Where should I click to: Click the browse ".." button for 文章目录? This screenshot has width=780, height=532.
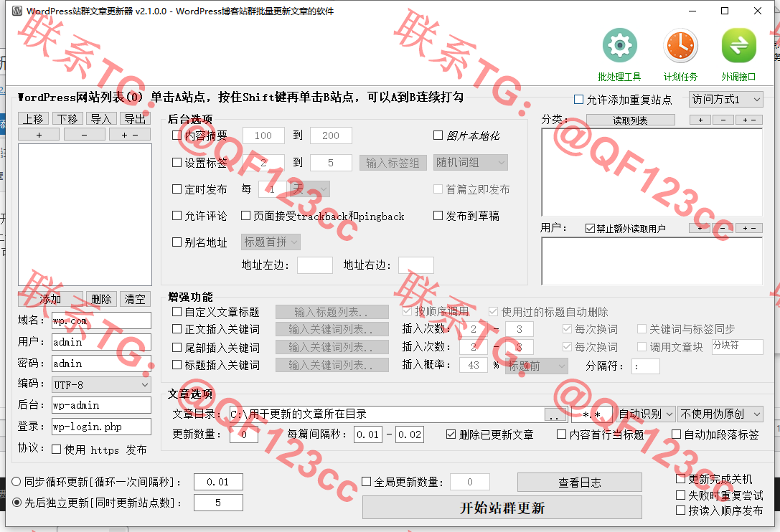556,414
